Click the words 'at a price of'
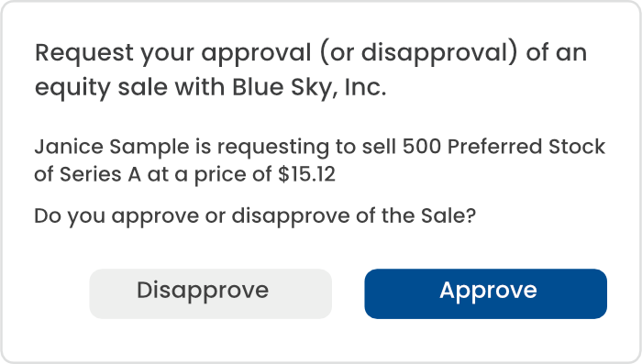The height and width of the screenshot is (364, 642). (209, 176)
